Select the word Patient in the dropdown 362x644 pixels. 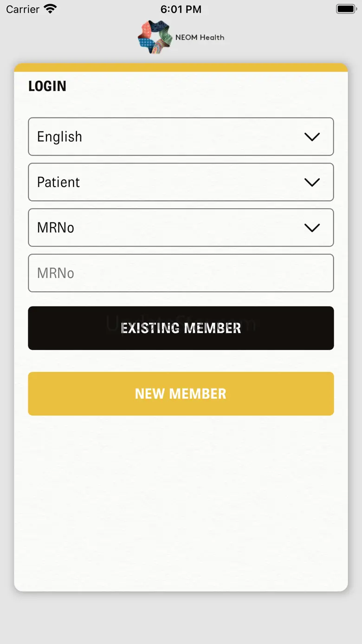click(x=58, y=182)
